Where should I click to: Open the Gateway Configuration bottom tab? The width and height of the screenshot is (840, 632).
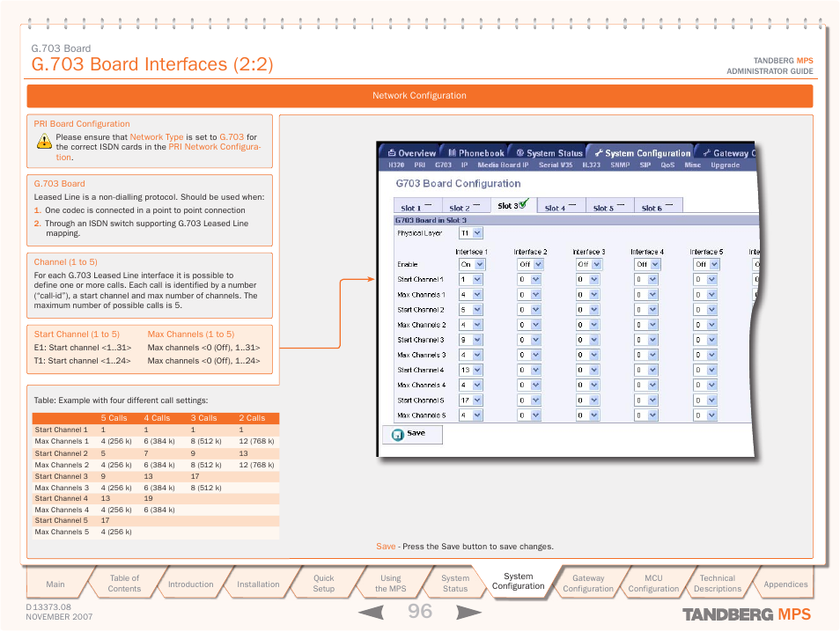tap(587, 584)
